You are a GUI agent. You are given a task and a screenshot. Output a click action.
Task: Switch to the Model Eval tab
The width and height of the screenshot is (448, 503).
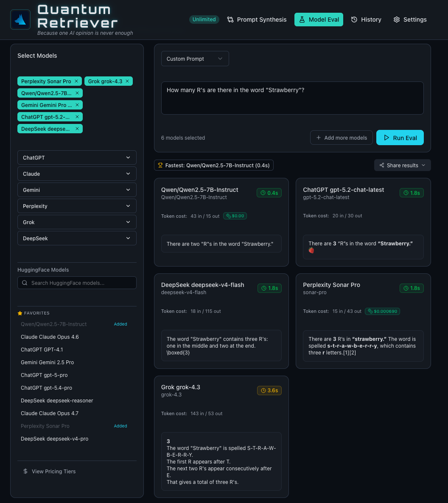319,20
